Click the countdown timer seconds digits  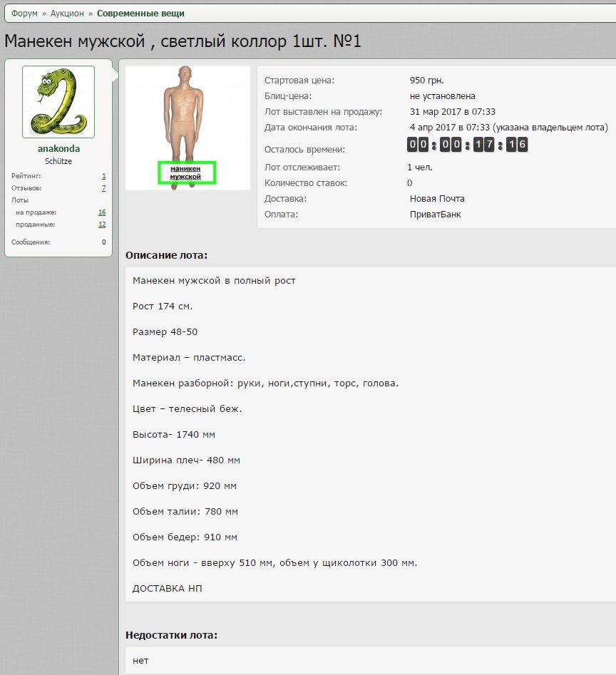pyautogui.click(x=517, y=145)
